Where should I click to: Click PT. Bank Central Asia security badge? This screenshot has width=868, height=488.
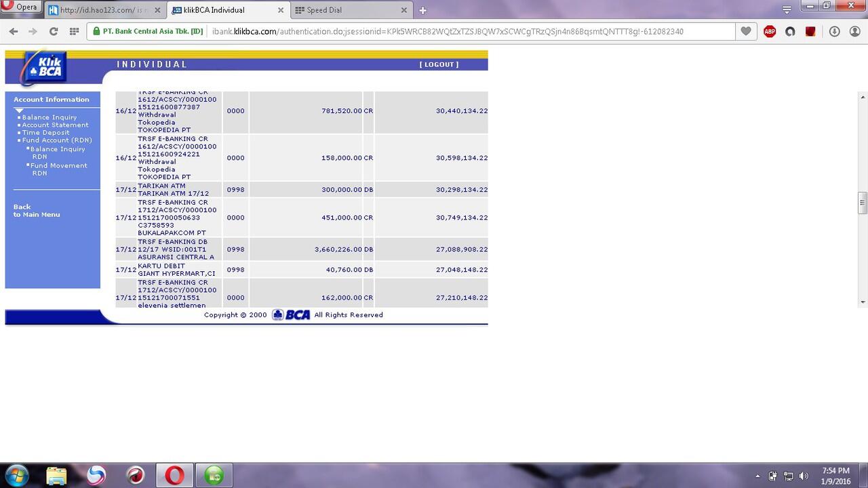tap(147, 31)
